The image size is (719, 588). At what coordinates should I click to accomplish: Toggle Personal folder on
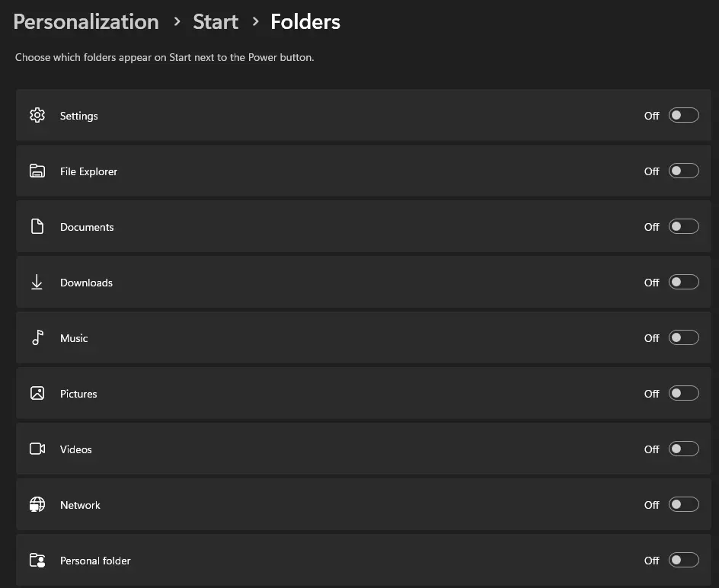[683, 560]
